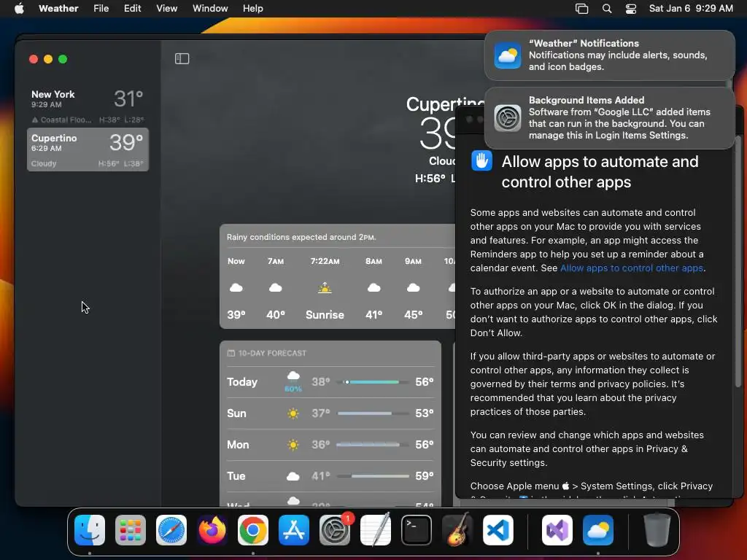Viewport: 747px width, 560px height.
Task: Open Terminal from the Dock
Action: point(417,530)
